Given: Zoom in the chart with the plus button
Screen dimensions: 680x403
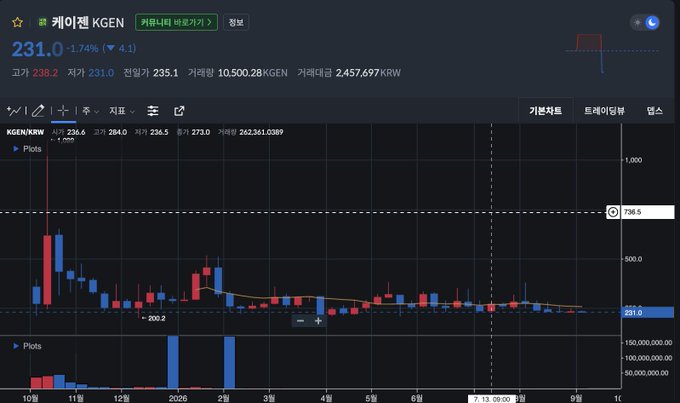Looking at the screenshot, I should pos(318,321).
